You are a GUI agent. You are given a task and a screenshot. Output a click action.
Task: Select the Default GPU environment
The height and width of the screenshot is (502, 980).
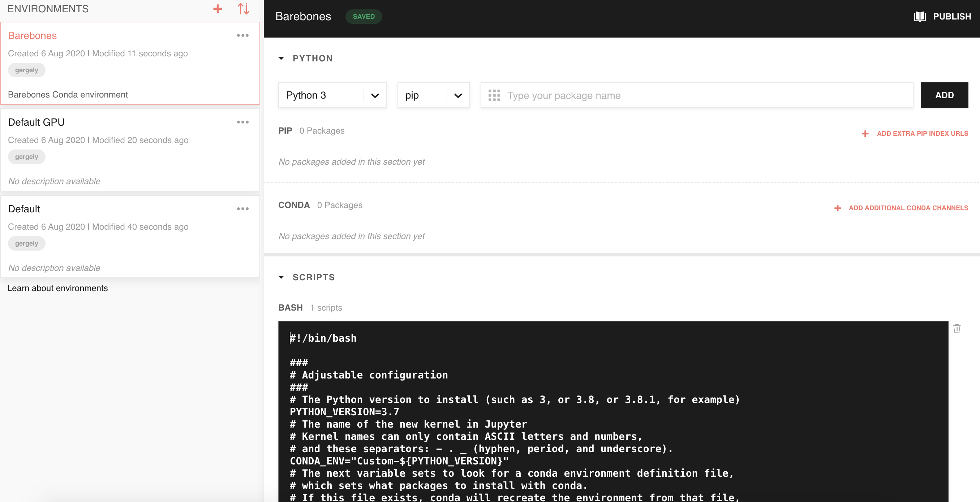pyautogui.click(x=36, y=122)
